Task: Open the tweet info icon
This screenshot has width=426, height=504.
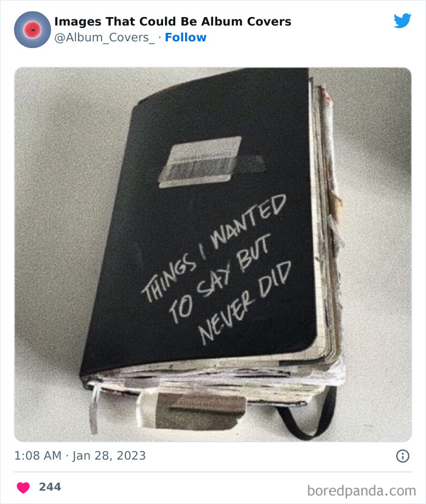Action: [402, 456]
